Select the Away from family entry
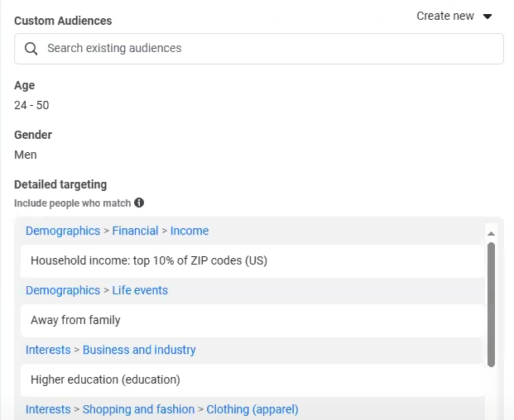 tap(252, 321)
